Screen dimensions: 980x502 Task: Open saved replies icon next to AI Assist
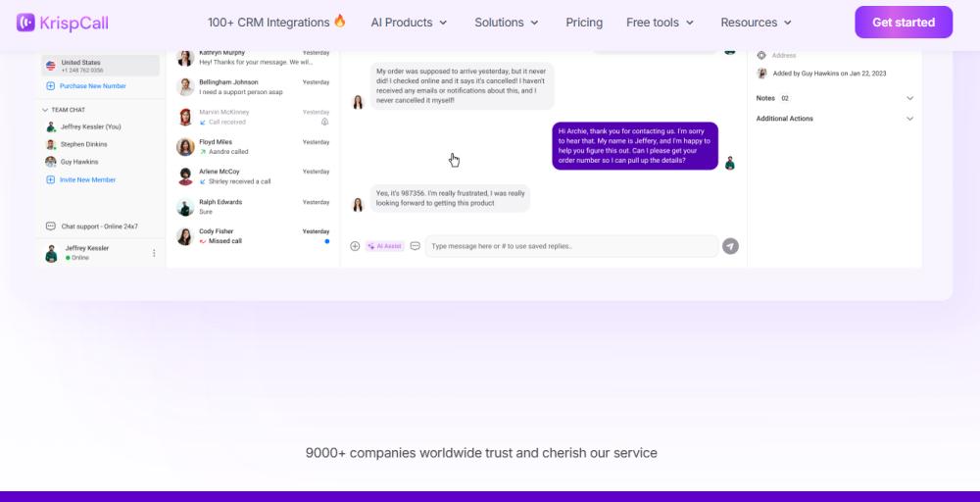415,246
